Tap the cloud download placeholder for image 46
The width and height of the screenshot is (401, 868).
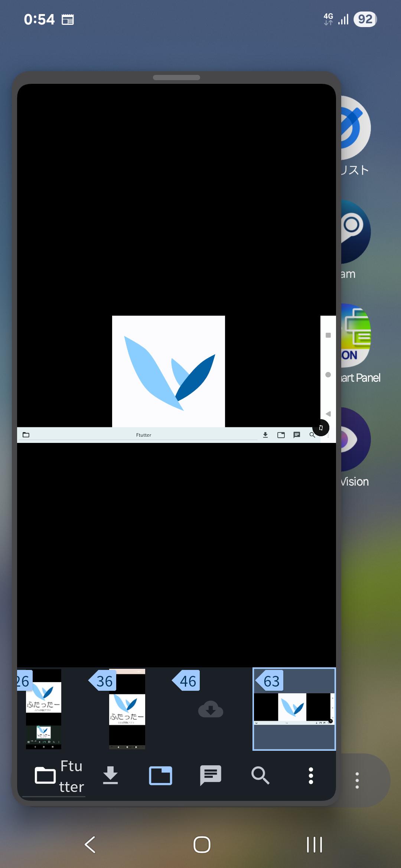pyautogui.click(x=211, y=709)
